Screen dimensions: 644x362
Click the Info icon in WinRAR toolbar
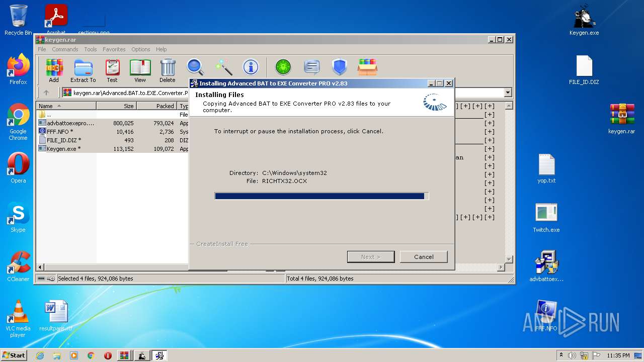click(x=251, y=67)
